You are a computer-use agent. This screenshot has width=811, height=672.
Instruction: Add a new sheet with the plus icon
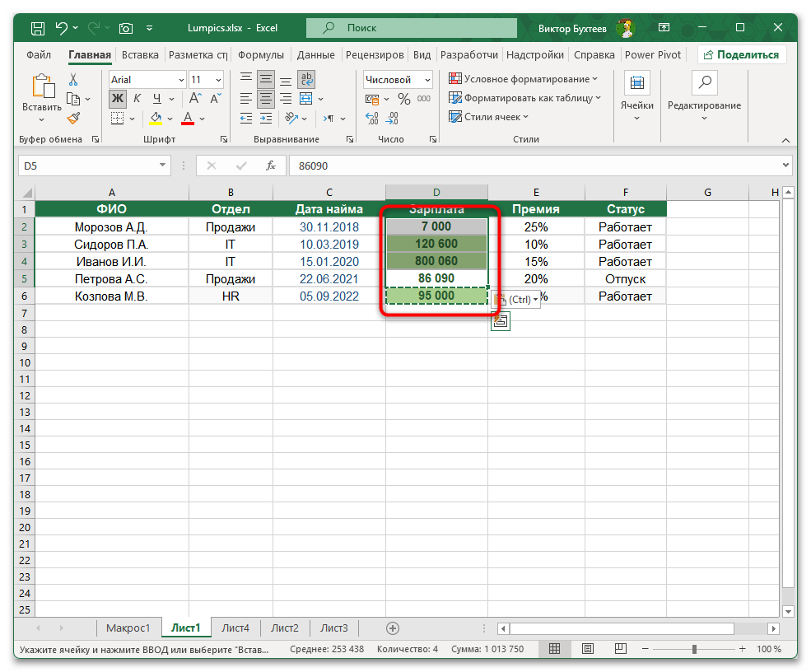pos(393,628)
